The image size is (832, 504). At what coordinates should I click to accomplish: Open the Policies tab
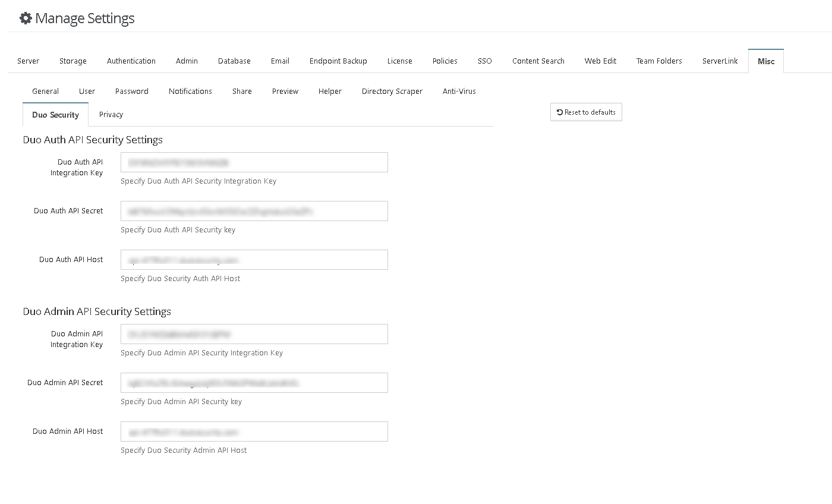(445, 61)
